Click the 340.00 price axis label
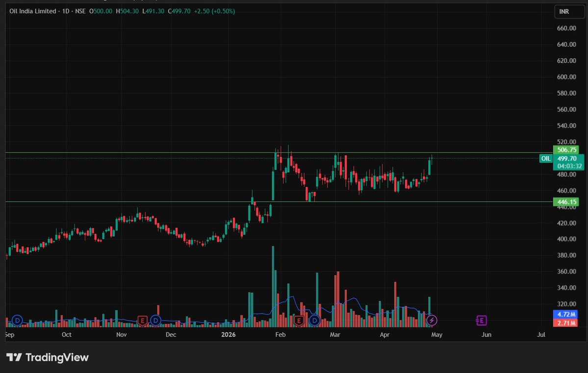588x373 pixels. click(566, 288)
